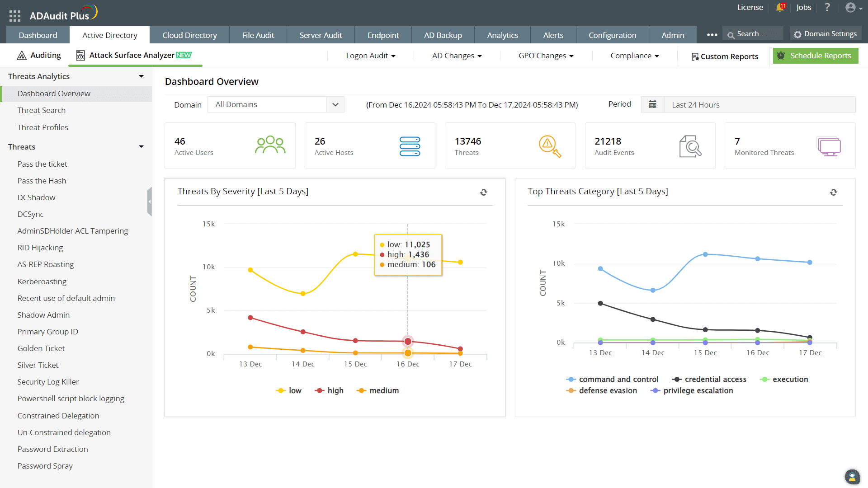Collapse the Threats Analytics section

(141, 76)
